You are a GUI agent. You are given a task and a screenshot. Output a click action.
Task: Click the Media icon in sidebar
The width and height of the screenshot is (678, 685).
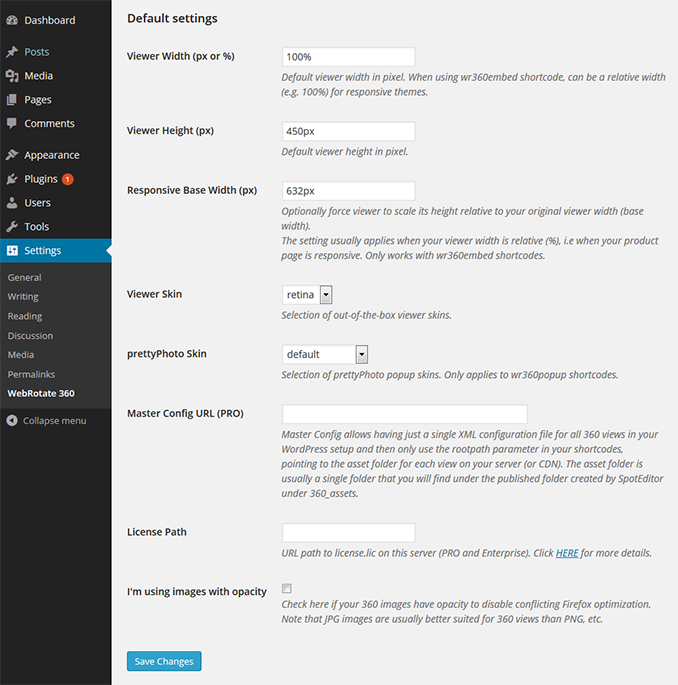pyautogui.click(x=12, y=76)
